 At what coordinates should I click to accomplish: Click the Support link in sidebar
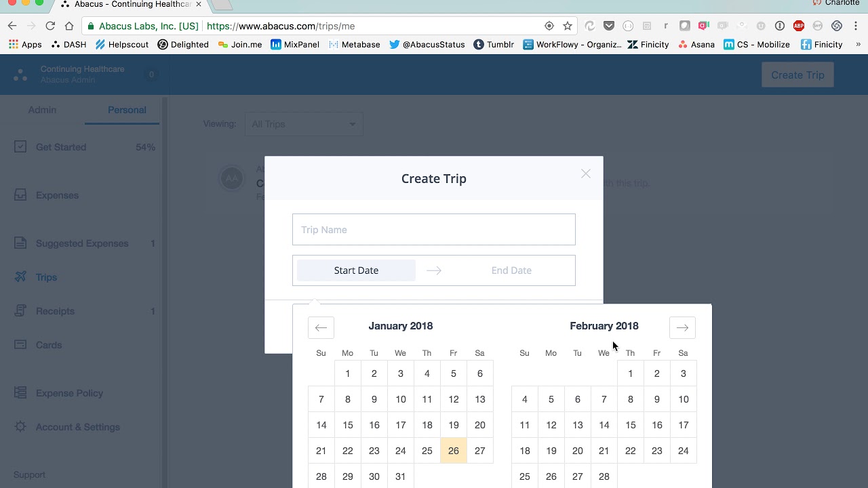pyautogui.click(x=29, y=475)
